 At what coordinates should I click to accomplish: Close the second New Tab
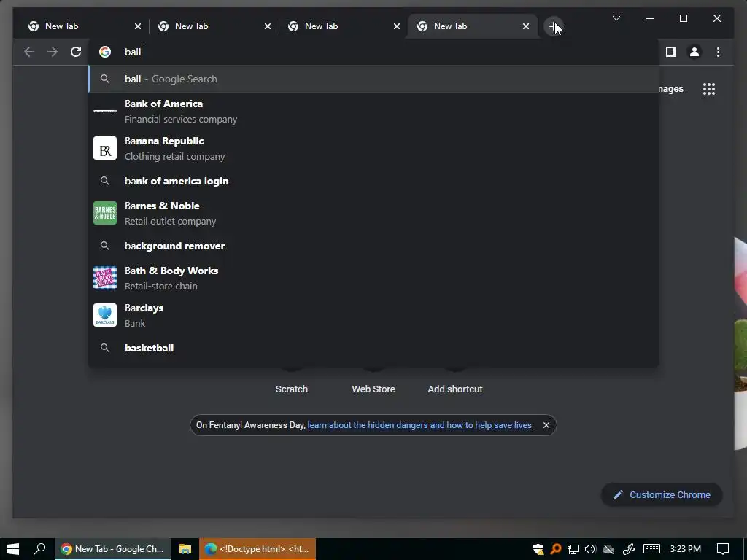[267, 26]
